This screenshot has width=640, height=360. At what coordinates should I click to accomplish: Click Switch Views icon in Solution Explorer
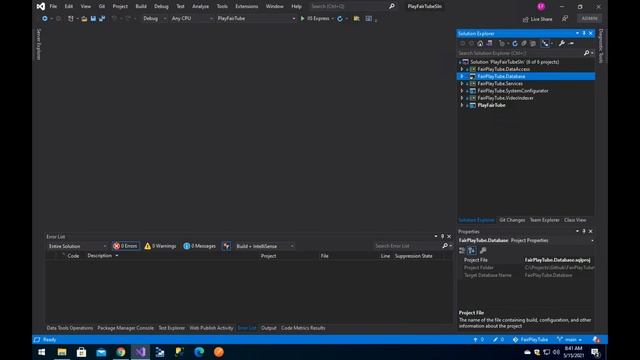(x=489, y=43)
